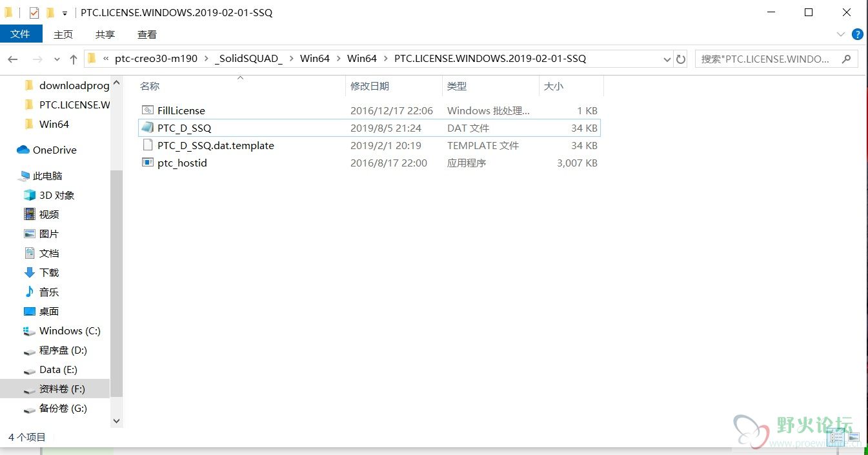This screenshot has width=868, height=455.
Task: Select OneDrive in the navigation pane
Action: tap(55, 150)
